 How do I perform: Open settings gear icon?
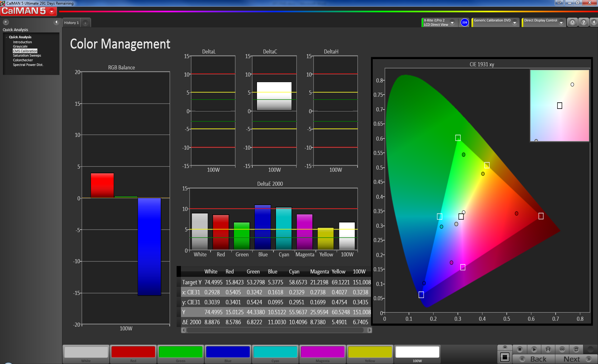tap(572, 22)
